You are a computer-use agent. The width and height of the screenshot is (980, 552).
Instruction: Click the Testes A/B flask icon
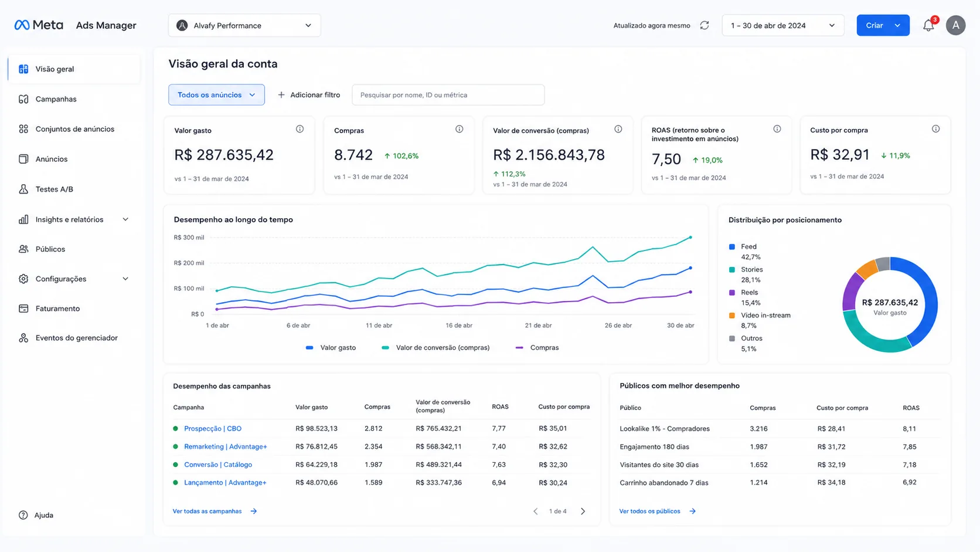[x=23, y=189]
